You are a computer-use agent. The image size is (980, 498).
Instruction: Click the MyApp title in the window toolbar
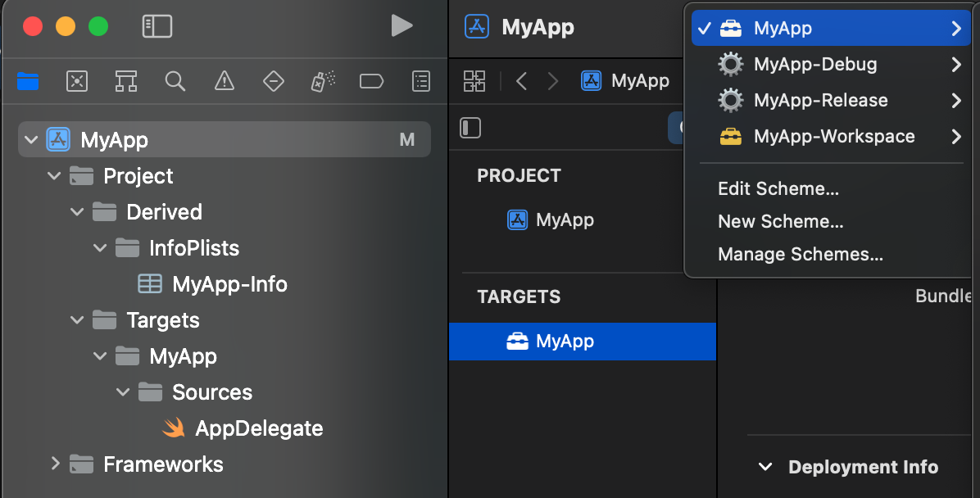(538, 28)
